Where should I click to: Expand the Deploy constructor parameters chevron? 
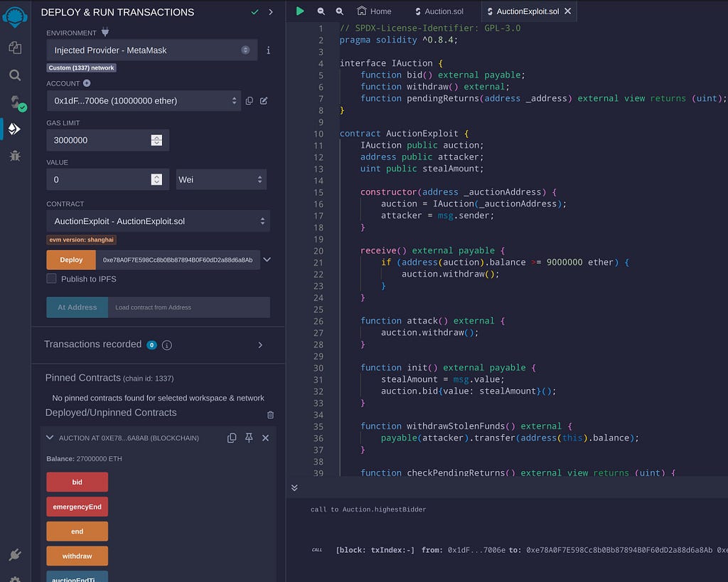tap(267, 260)
